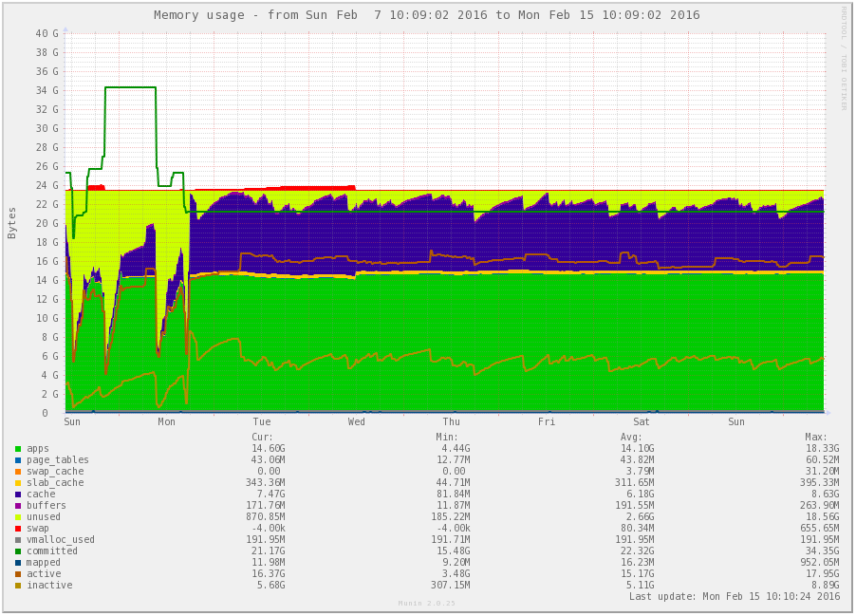This screenshot has height=616, width=856.
Task: Click the "Last update" timestamp text
Action: coord(735,596)
